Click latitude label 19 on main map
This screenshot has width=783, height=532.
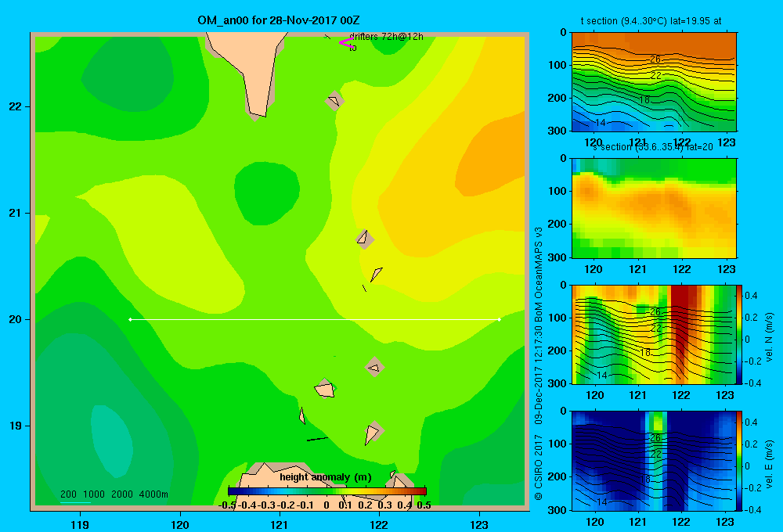(16, 426)
